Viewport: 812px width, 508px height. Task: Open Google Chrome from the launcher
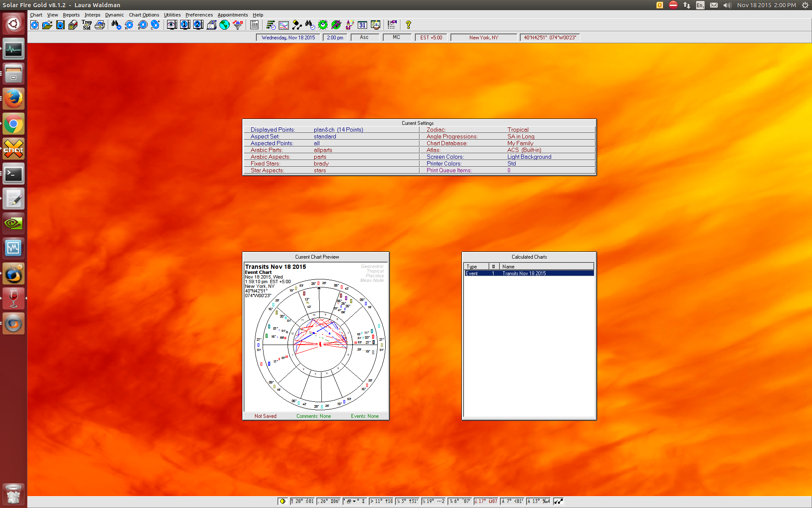click(x=14, y=124)
